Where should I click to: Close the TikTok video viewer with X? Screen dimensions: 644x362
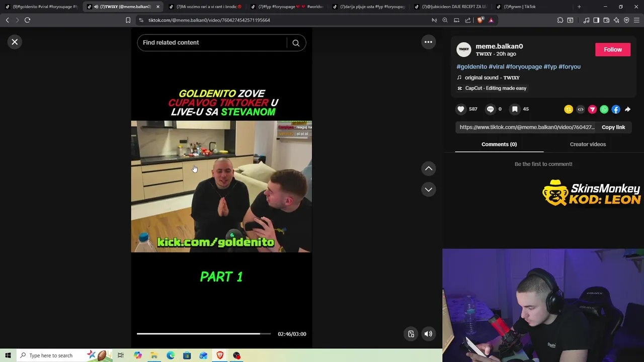click(x=15, y=42)
